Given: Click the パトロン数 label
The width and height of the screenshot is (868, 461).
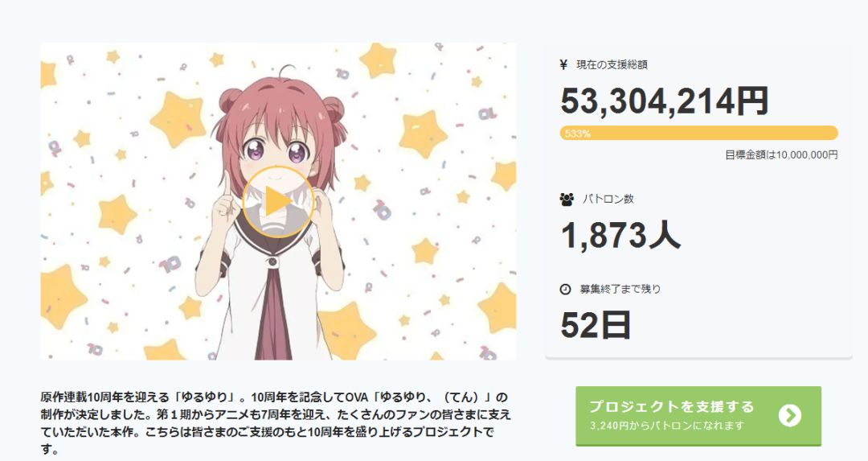Looking at the screenshot, I should pos(608,199).
